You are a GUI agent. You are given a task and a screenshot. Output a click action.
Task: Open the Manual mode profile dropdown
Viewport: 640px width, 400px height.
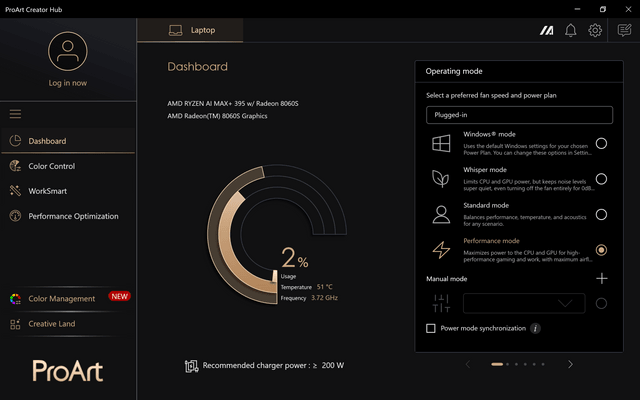click(x=524, y=303)
